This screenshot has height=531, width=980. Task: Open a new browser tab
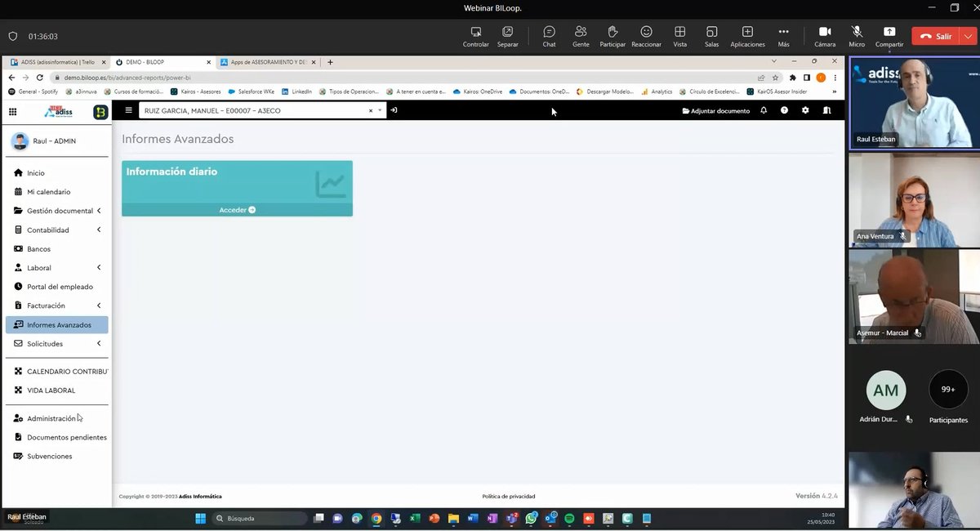coord(330,62)
